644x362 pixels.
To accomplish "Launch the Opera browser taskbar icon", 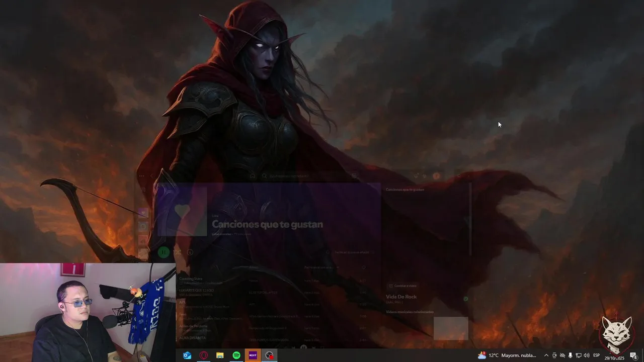I will click(x=204, y=355).
